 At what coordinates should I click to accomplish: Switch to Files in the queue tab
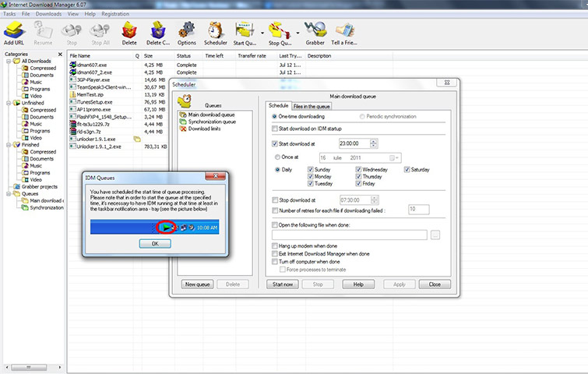pyautogui.click(x=312, y=106)
